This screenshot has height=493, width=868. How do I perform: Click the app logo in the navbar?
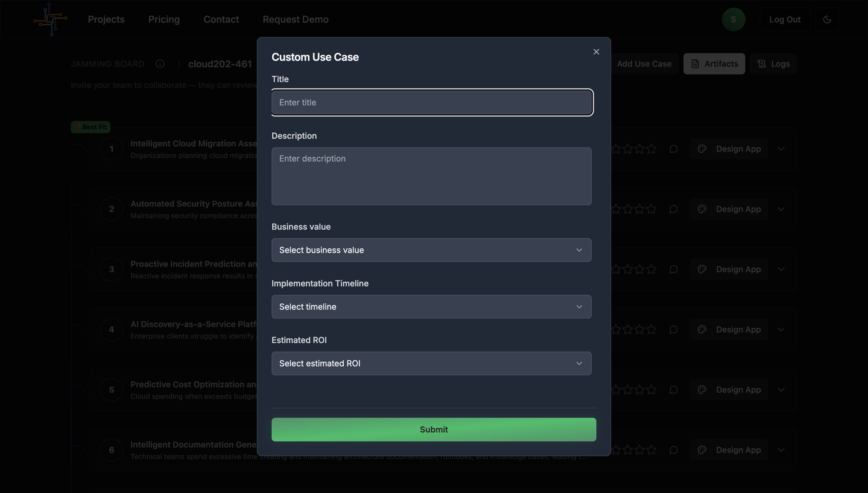(x=50, y=19)
